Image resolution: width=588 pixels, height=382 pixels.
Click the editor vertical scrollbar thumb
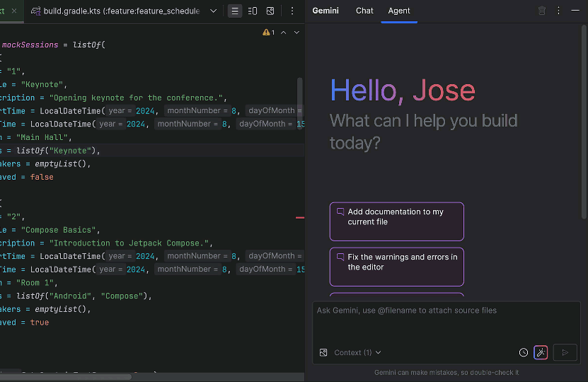pos(299,104)
